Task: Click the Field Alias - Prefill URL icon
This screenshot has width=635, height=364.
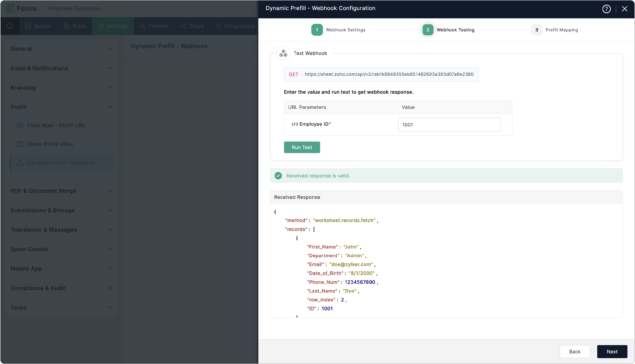Action: coord(20,125)
